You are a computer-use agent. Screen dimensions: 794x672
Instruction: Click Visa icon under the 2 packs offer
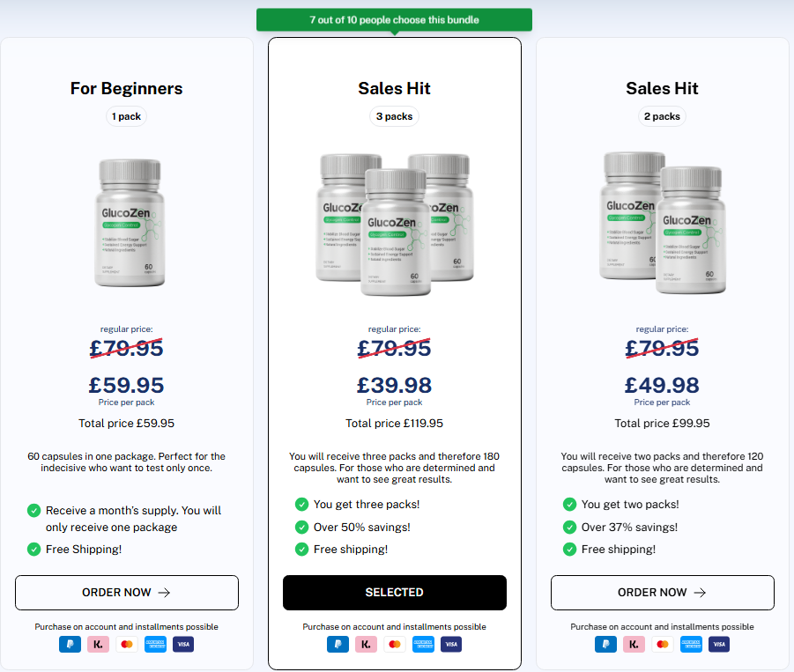click(719, 644)
